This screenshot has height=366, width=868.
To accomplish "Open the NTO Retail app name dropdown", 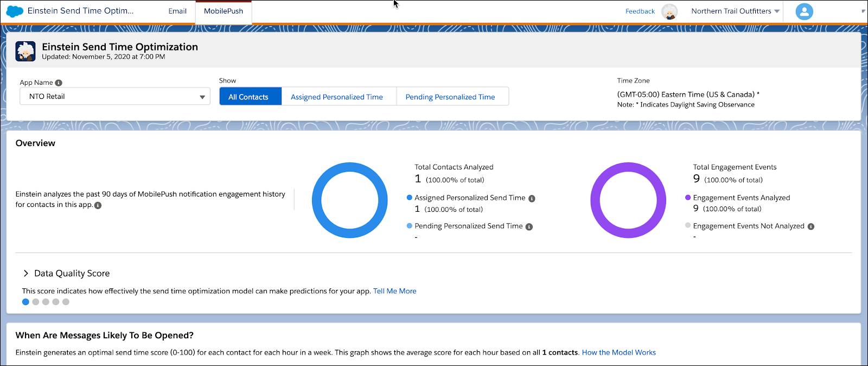I will (x=115, y=97).
